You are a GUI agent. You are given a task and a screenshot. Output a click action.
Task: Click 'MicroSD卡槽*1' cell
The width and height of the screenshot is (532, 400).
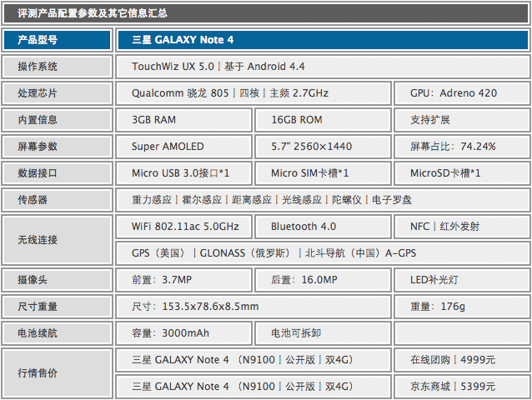click(462, 173)
